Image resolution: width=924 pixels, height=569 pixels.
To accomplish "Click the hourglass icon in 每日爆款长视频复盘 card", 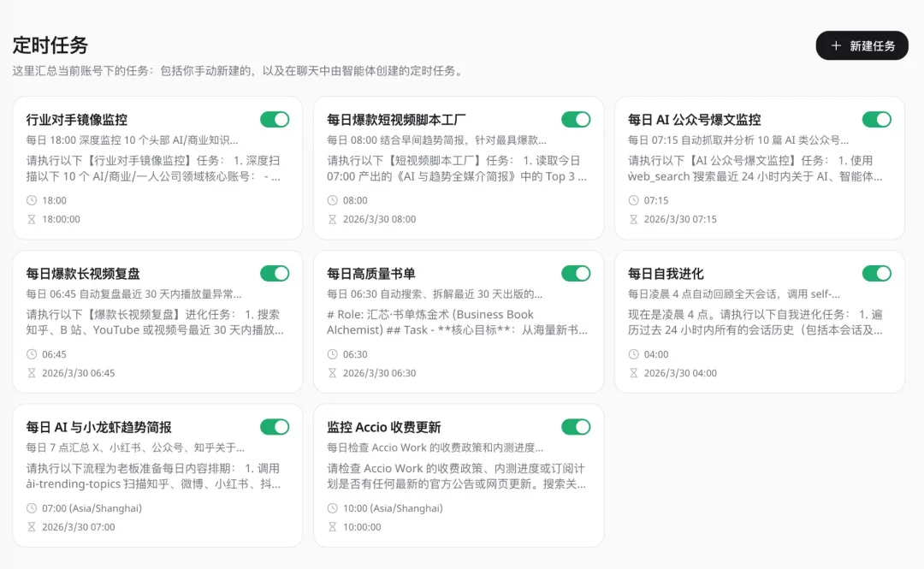I will (32, 373).
